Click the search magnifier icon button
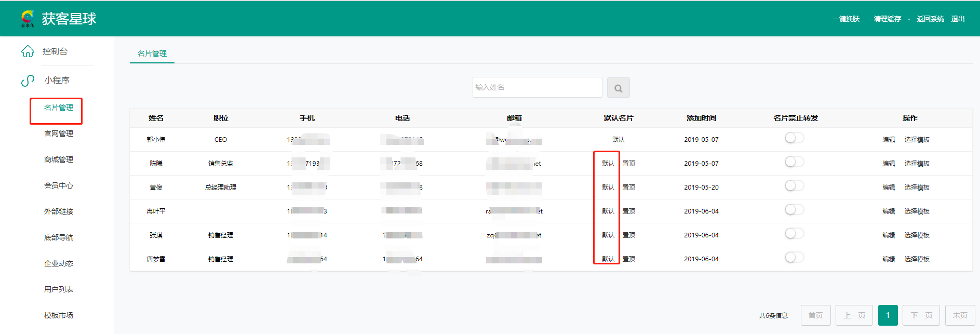 click(x=618, y=88)
